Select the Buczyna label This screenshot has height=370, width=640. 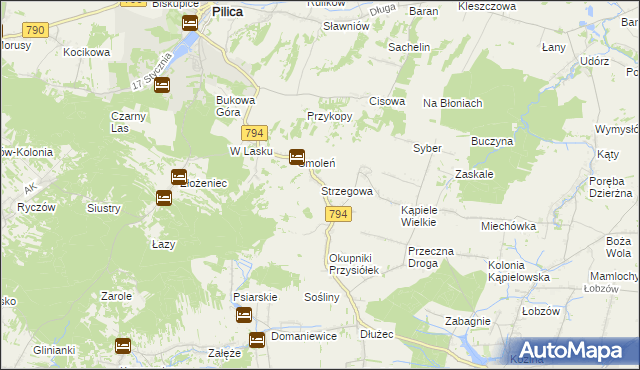[x=492, y=142]
